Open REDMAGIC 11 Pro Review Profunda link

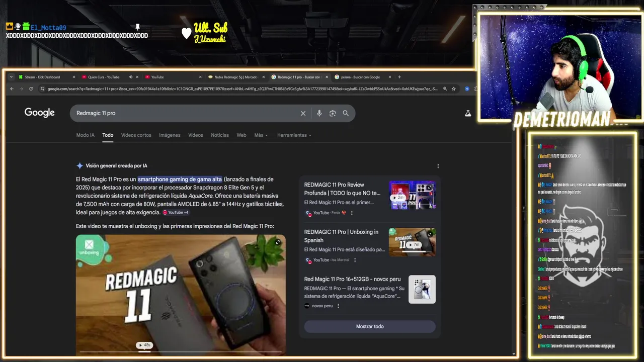(x=342, y=189)
